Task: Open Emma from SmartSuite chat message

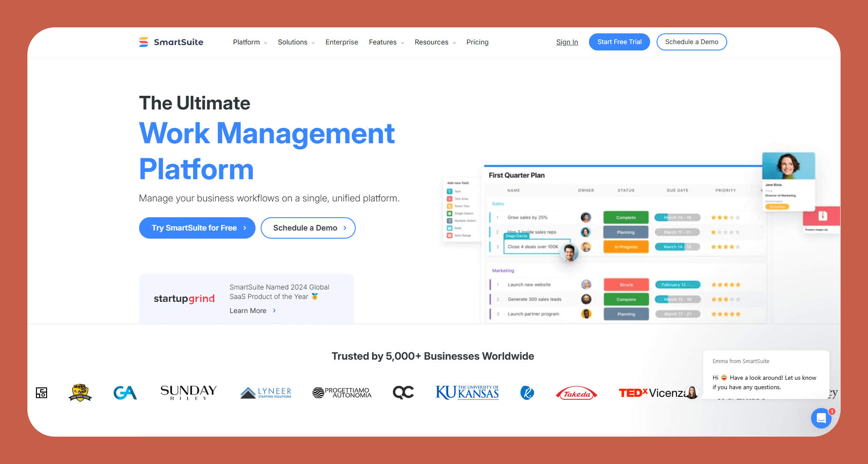Action: click(766, 375)
